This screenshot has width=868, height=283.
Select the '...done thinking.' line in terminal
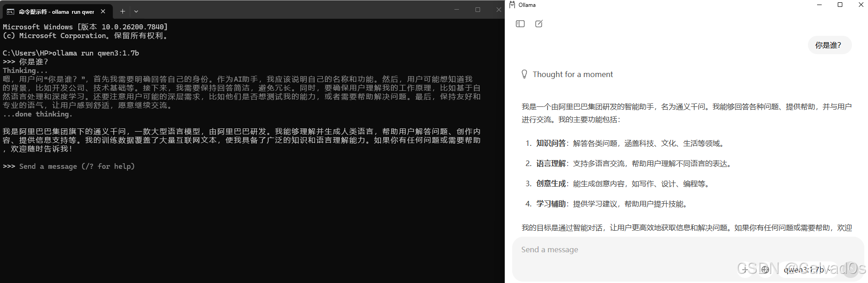[38, 114]
